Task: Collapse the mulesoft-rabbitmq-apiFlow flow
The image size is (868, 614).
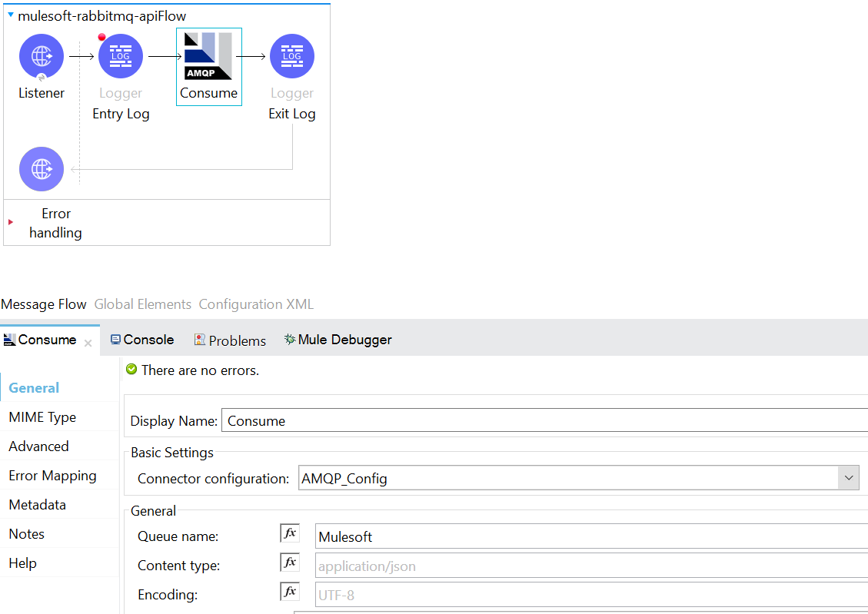Action: point(11,15)
